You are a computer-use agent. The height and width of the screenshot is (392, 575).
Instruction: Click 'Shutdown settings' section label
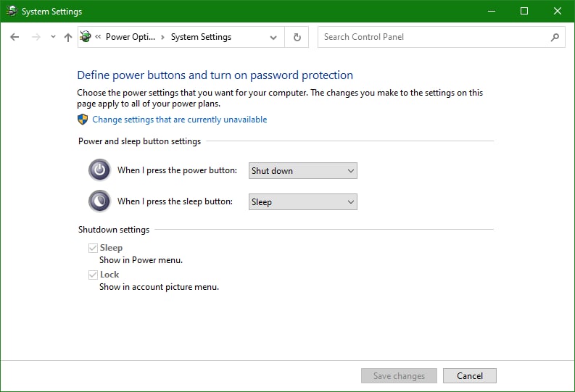pos(114,230)
